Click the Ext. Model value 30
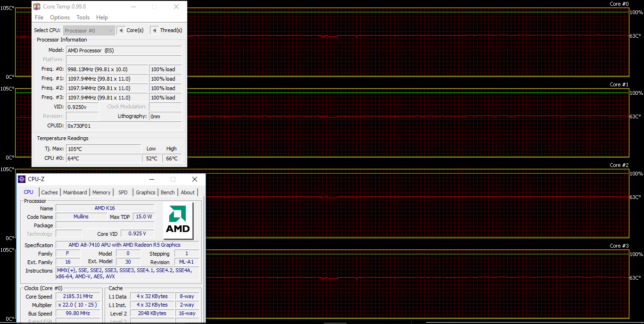The width and height of the screenshot is (644, 324). [128, 262]
